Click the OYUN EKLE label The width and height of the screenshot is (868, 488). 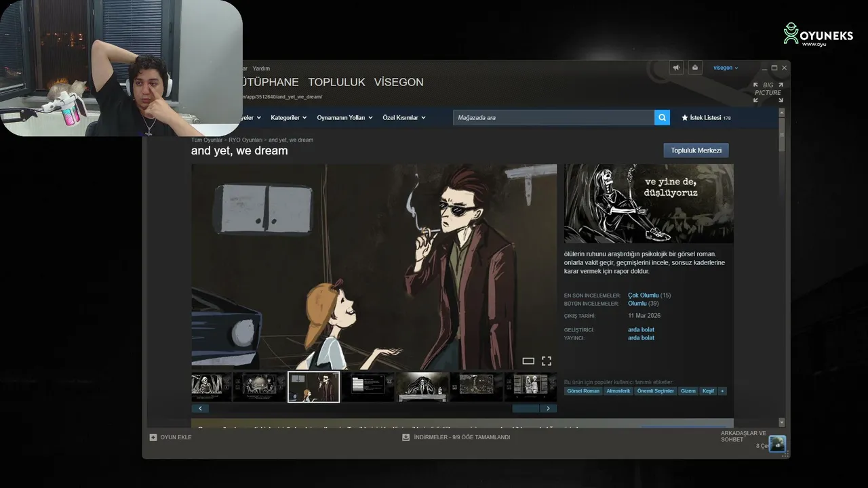click(176, 437)
